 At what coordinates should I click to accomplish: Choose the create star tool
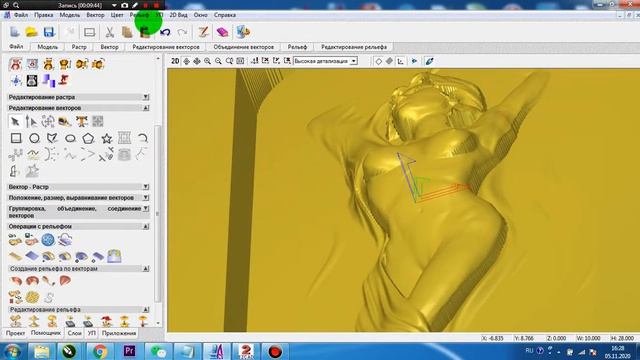pos(107,138)
